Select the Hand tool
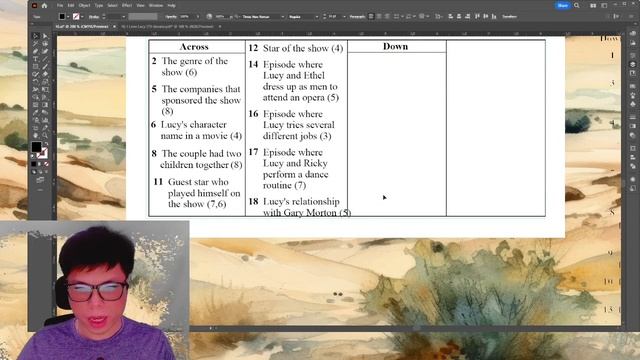This screenshot has height=360, width=640. point(36,135)
